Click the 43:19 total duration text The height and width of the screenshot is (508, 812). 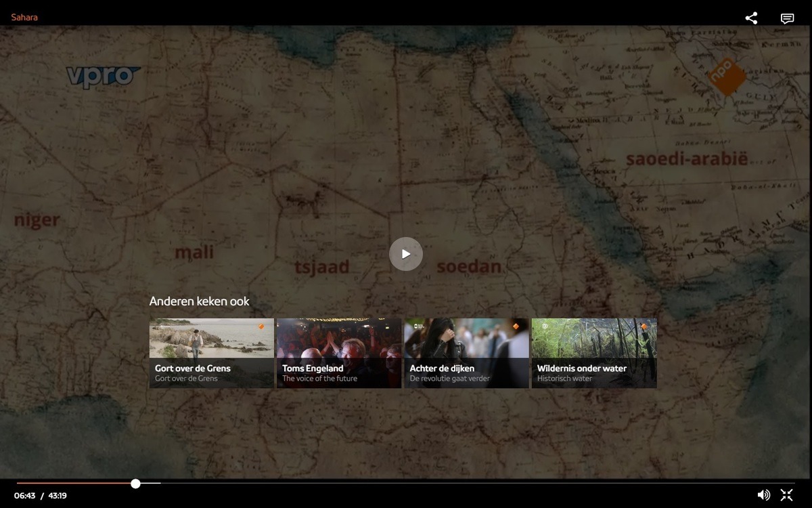coord(58,496)
